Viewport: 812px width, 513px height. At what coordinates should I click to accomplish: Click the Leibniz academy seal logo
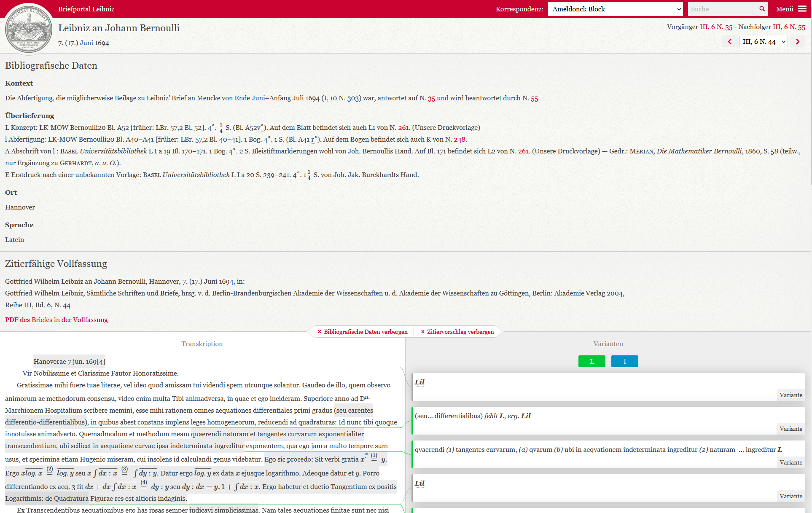click(29, 29)
